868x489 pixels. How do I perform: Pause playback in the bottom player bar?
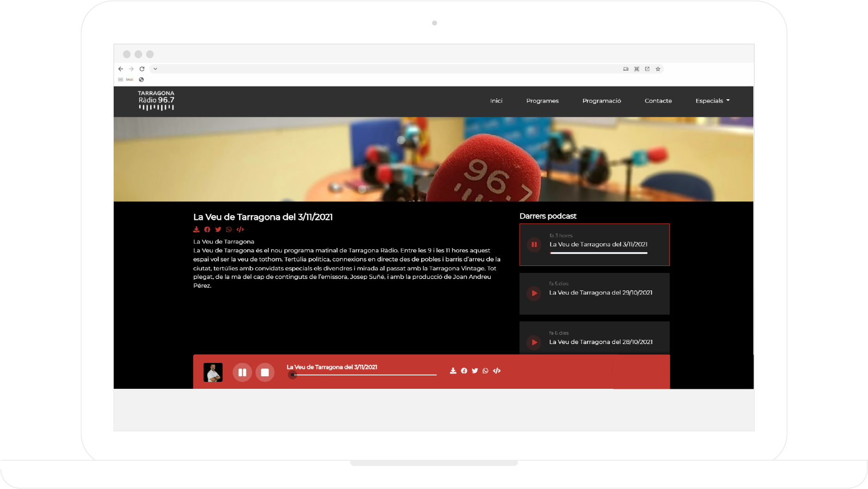tap(242, 372)
